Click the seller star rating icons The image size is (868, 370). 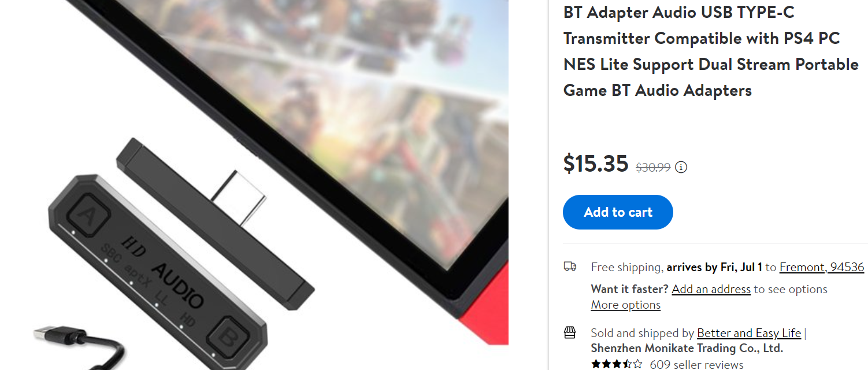[617, 364]
